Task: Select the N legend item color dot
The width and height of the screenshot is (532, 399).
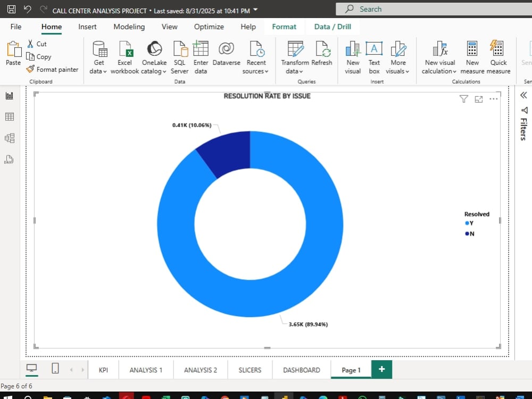Action: point(467,234)
